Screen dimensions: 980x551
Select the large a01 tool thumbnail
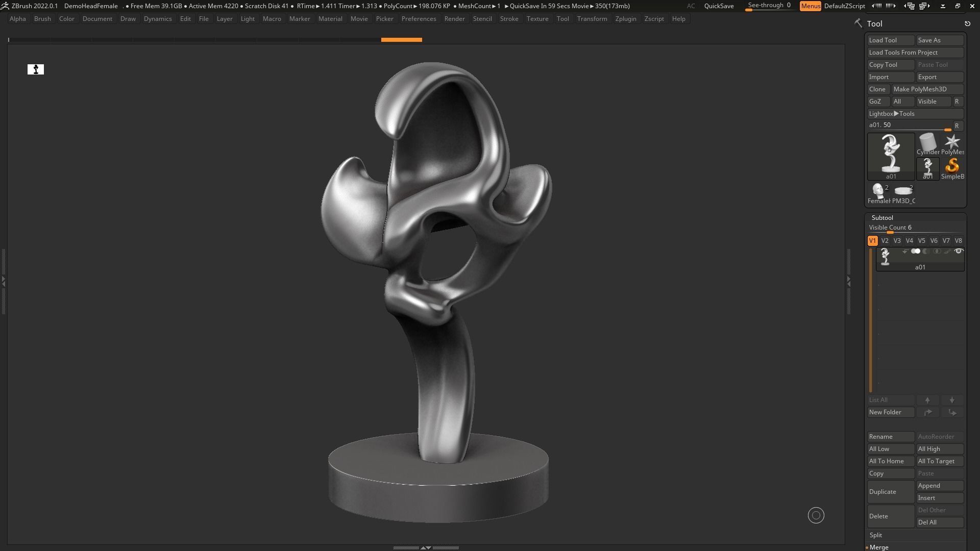point(891,157)
